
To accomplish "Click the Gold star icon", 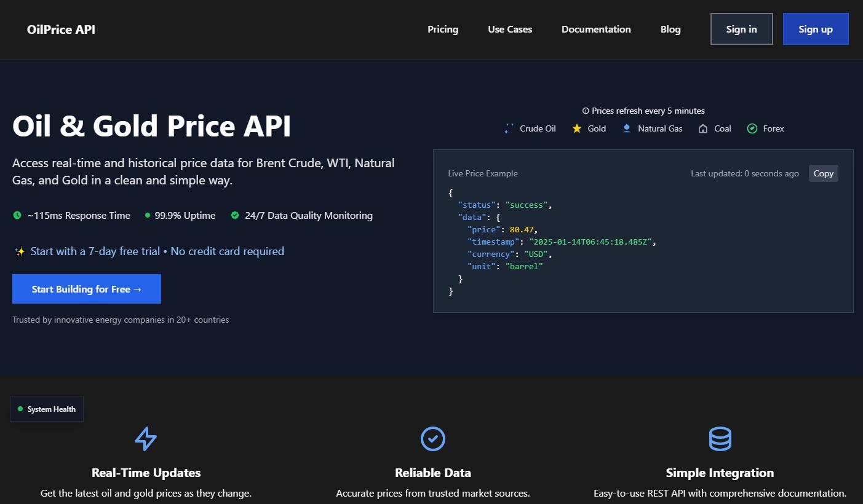I will pos(577,128).
